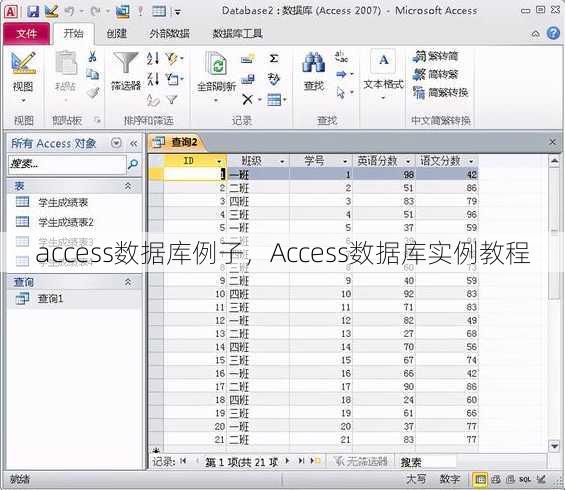Open the View (视图) button in ribbon

23,77
